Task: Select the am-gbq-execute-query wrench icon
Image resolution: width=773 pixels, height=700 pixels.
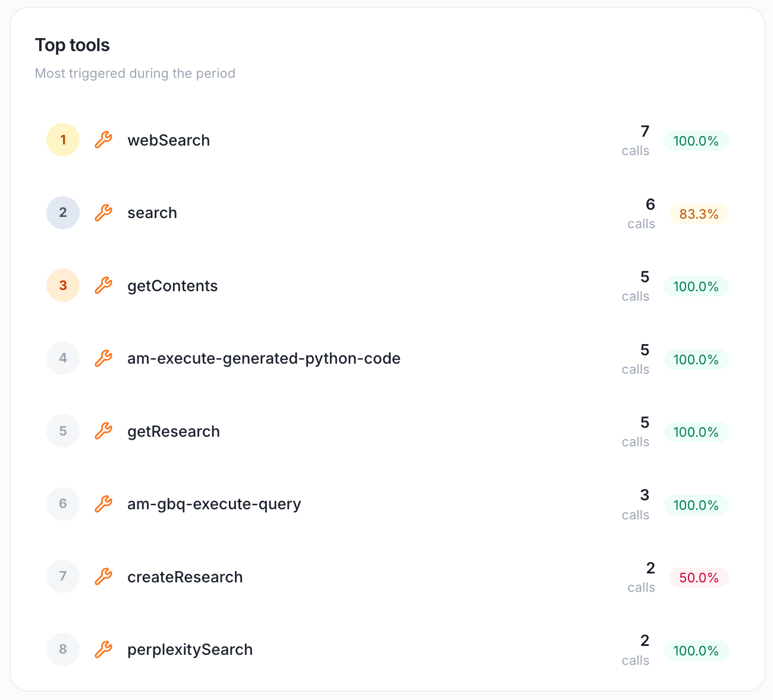Action: click(103, 504)
